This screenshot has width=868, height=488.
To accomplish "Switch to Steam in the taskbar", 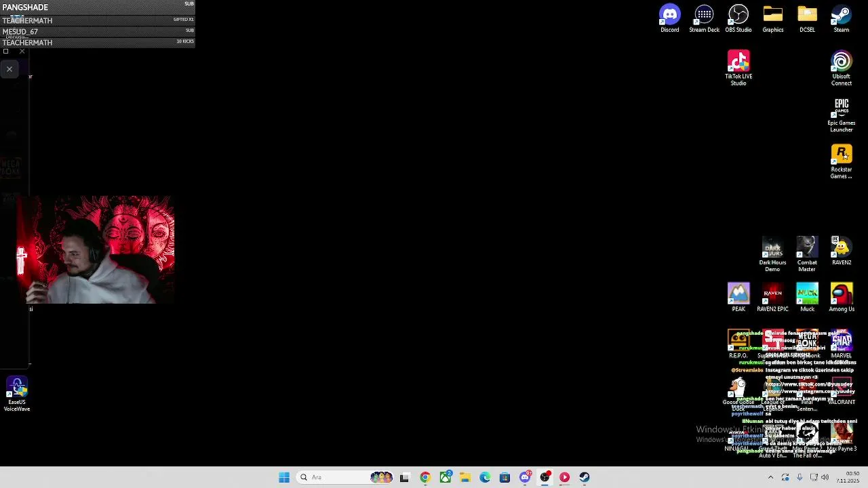I will pos(585,477).
